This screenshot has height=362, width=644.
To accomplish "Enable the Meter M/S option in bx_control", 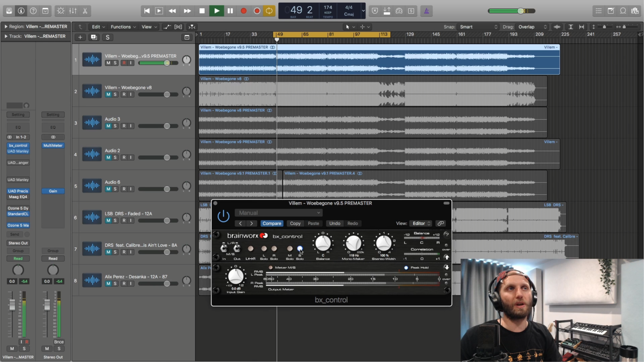I will coord(271,267).
